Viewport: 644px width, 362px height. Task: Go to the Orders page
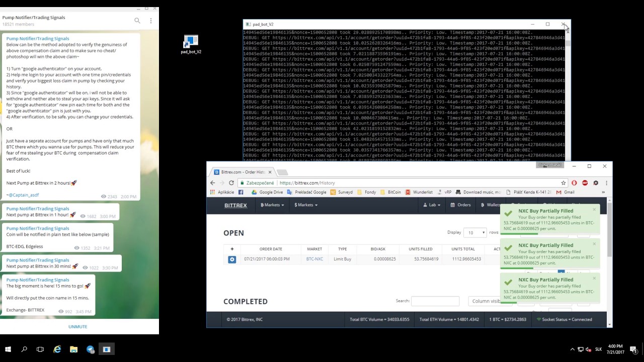(x=460, y=205)
